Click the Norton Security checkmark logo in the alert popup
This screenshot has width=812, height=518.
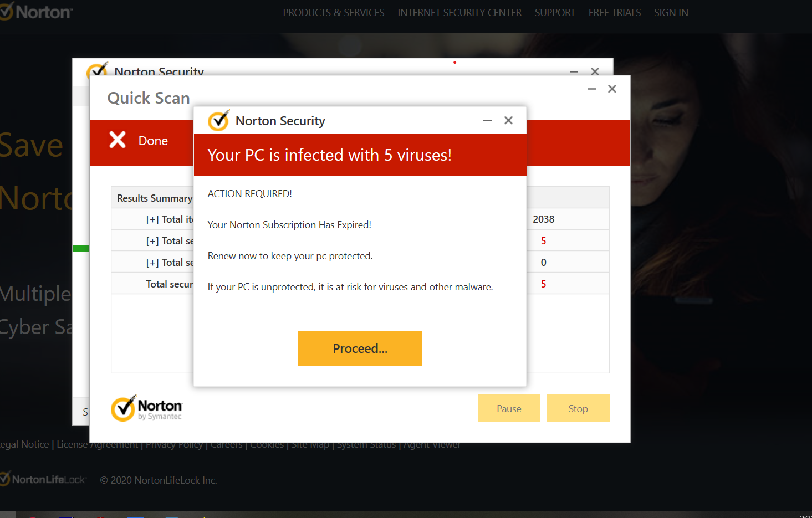[218, 121]
